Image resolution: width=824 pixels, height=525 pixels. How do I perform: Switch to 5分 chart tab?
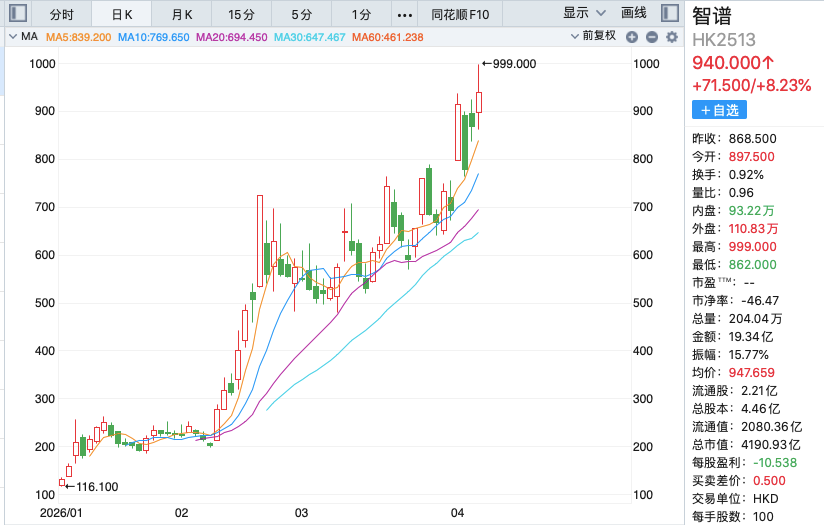click(302, 15)
